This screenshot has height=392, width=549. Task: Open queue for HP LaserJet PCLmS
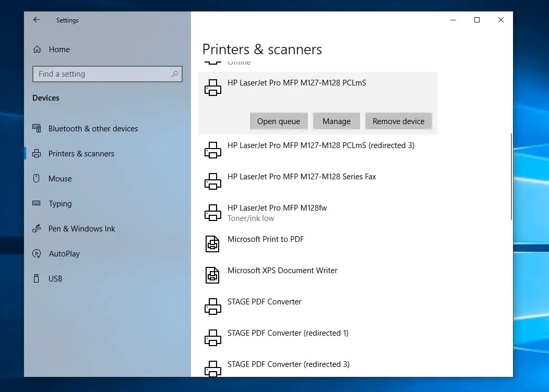(279, 121)
